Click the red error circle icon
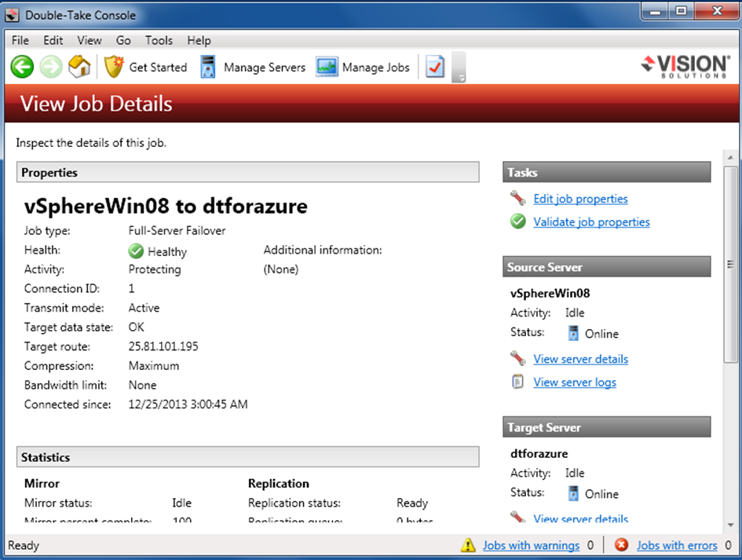Viewport: 742px width, 560px height. 621,545
